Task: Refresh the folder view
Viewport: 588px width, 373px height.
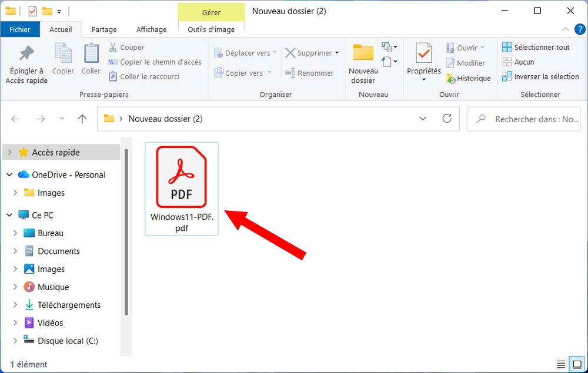Action: point(447,119)
